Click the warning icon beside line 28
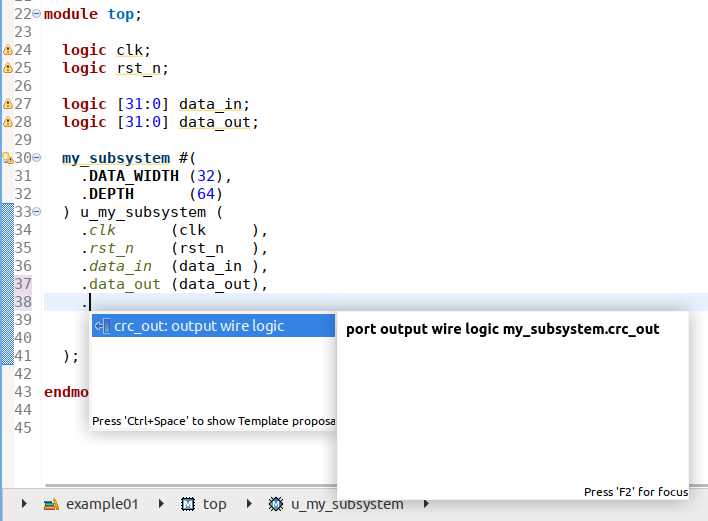 click(8, 122)
